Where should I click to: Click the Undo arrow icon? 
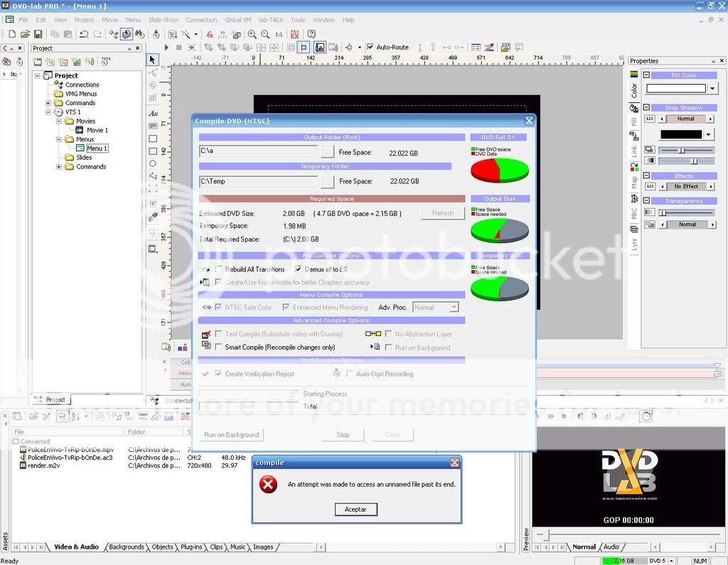pyautogui.click(x=84, y=34)
